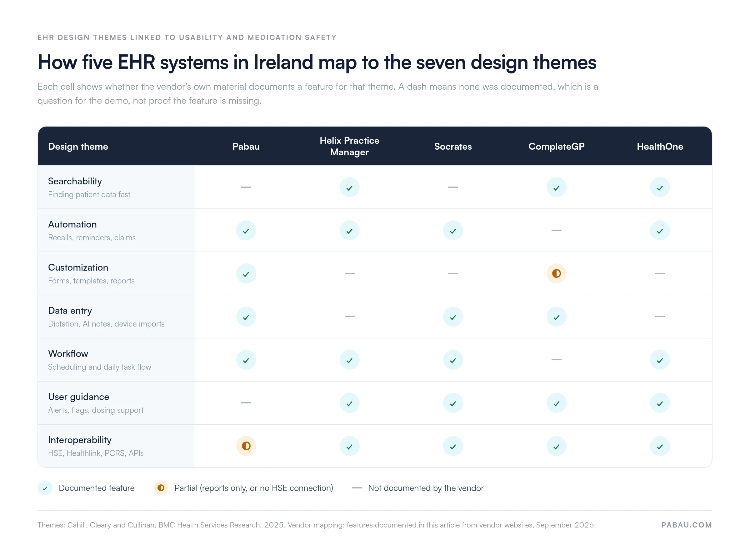
Task: Click the CompleteGP column header
Action: [556, 147]
